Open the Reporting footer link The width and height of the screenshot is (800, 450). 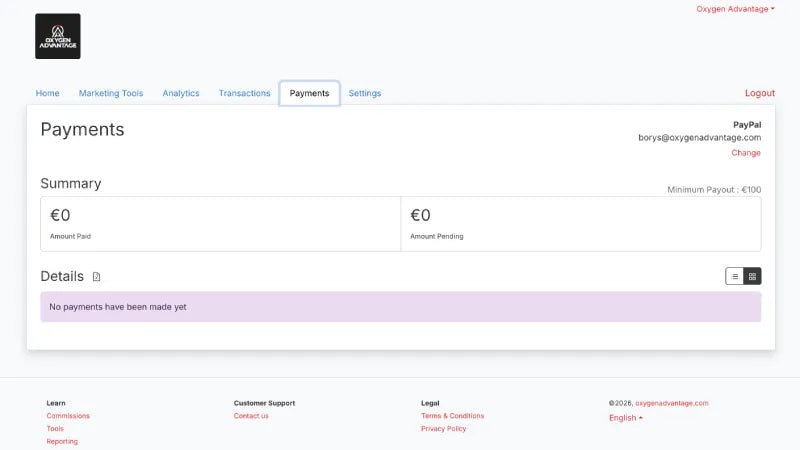coord(62,441)
